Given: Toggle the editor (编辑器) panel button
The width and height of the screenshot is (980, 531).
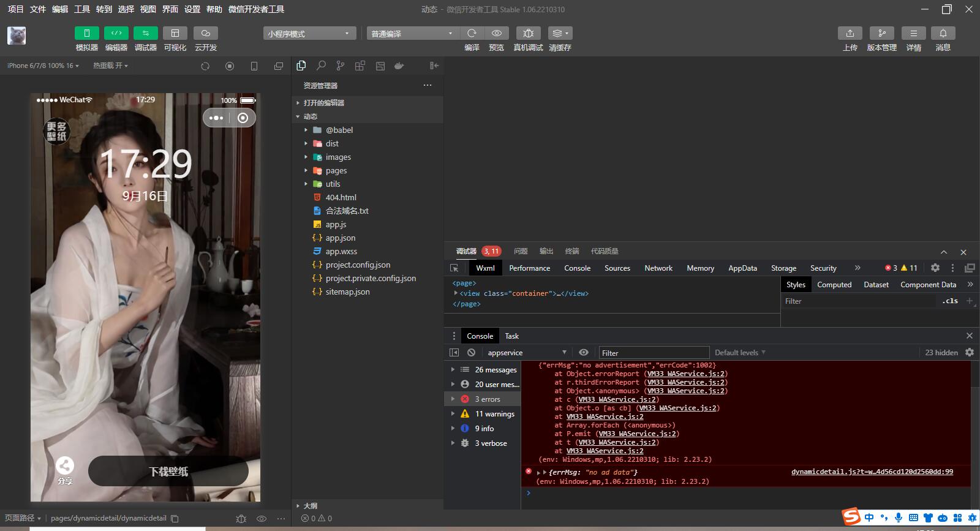Looking at the screenshot, I should coord(116,33).
